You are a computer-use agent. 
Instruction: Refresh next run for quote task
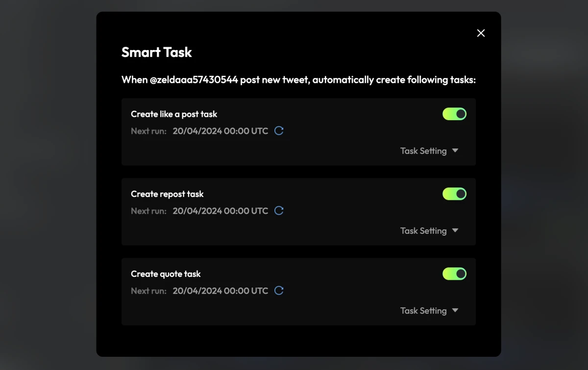(x=279, y=291)
